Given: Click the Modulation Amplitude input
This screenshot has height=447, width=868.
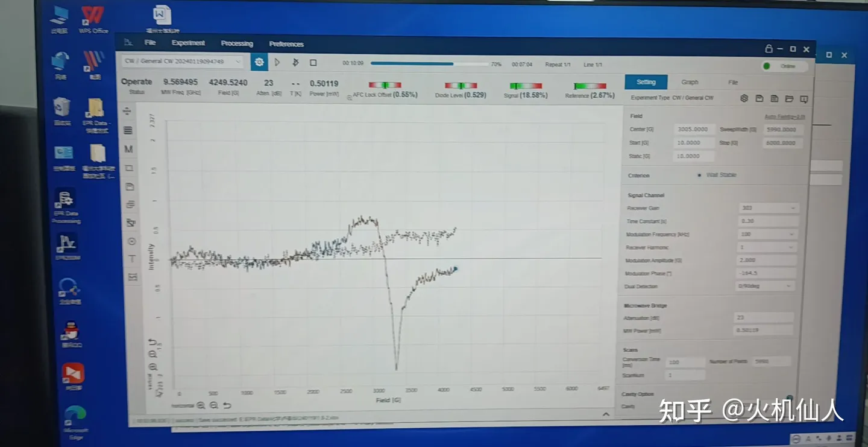Looking at the screenshot, I should pos(768,260).
